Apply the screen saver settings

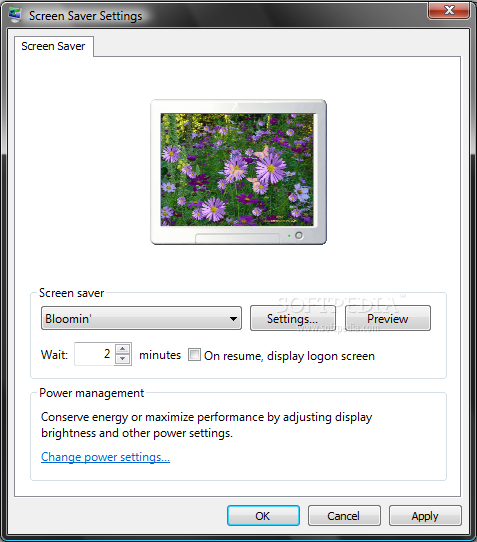pos(425,516)
